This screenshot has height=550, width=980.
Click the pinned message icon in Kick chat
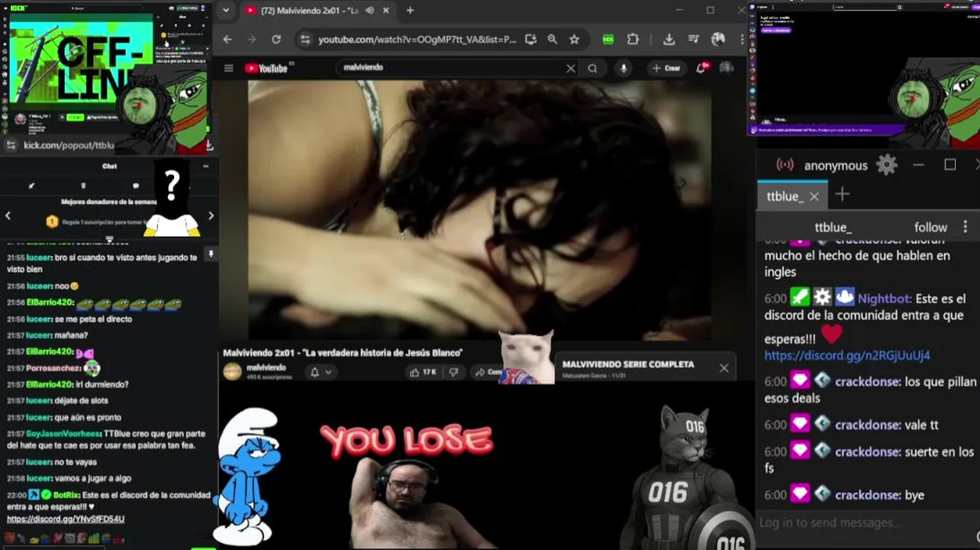coord(211,254)
